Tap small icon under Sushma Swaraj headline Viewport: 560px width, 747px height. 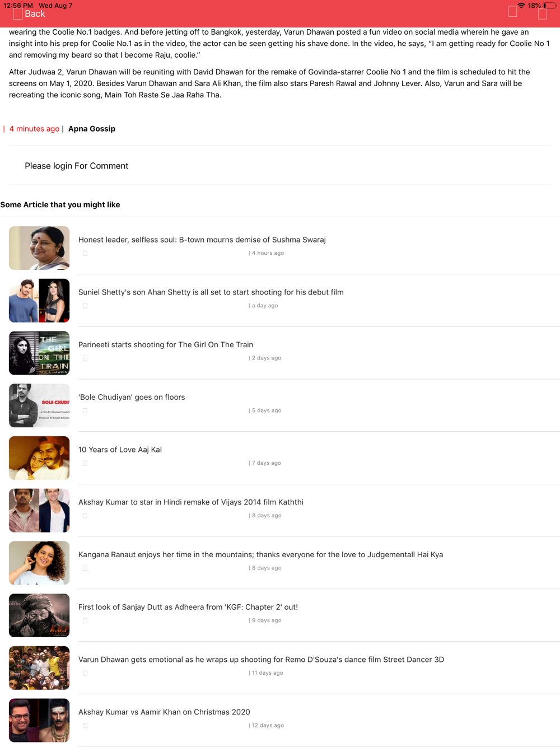click(x=85, y=253)
